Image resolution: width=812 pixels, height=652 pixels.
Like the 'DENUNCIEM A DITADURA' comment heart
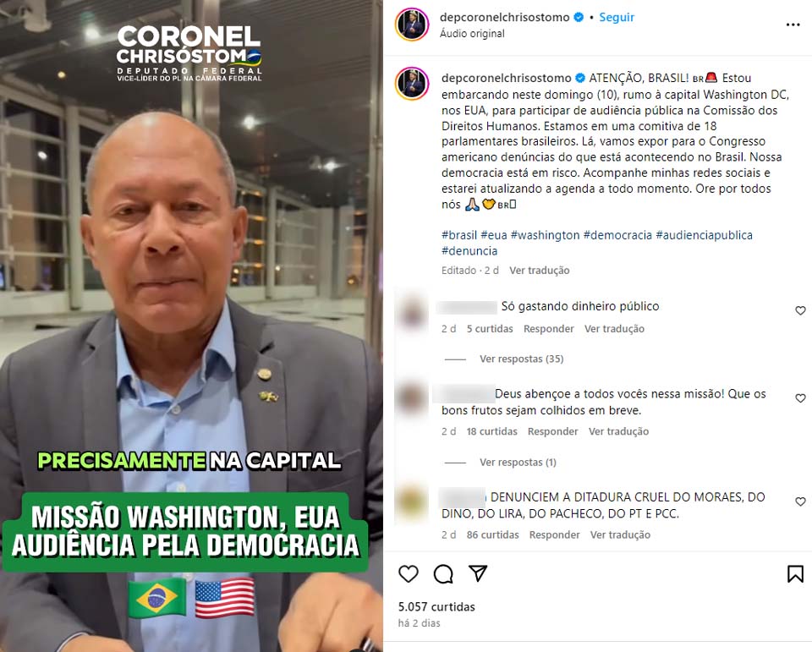(800, 501)
